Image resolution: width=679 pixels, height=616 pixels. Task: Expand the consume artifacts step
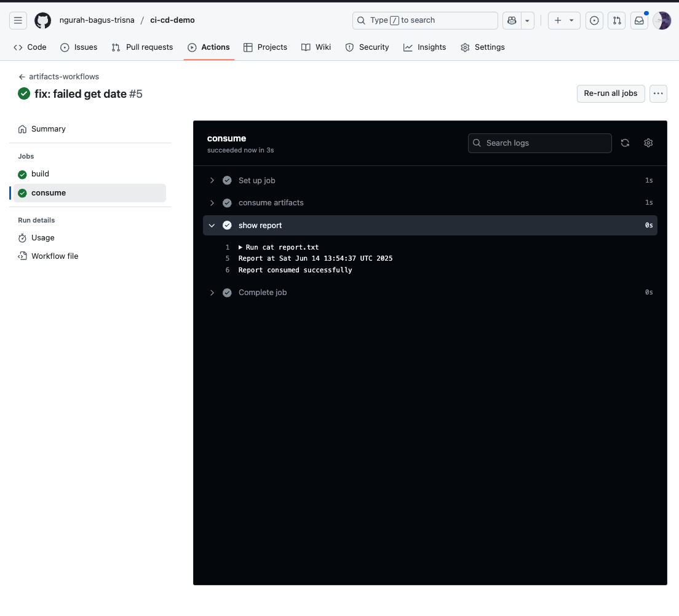click(x=271, y=203)
